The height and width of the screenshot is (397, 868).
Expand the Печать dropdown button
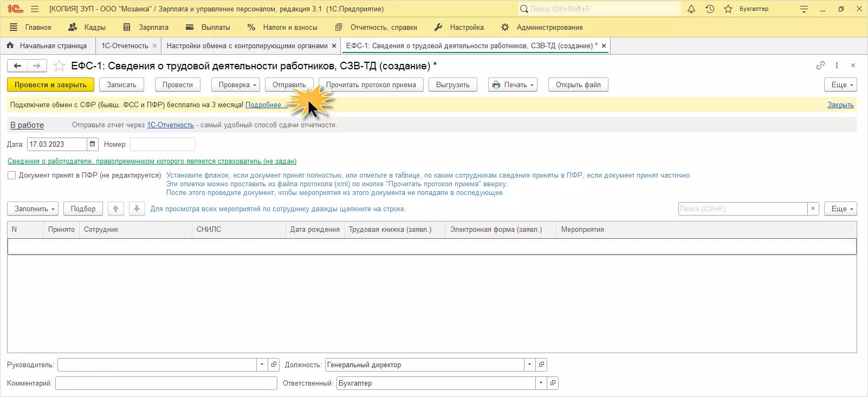(513, 85)
